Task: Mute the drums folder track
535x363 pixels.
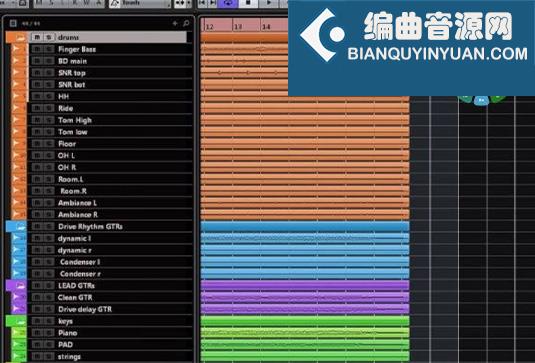Action: 37,37
